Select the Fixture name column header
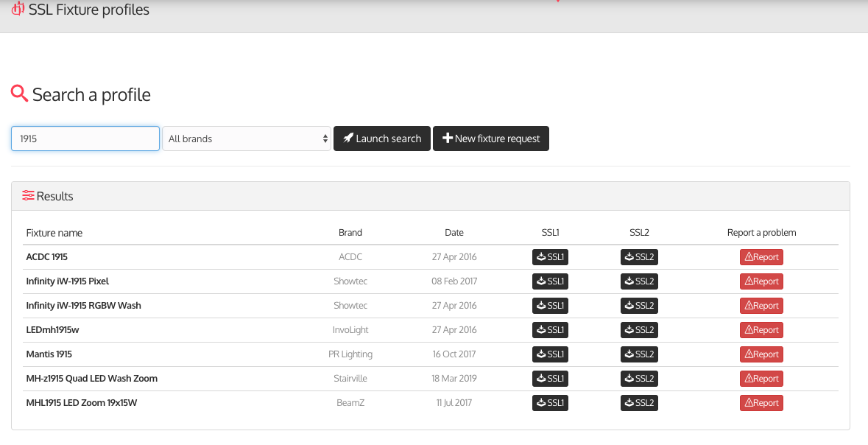868x445 pixels. pyautogui.click(x=54, y=233)
